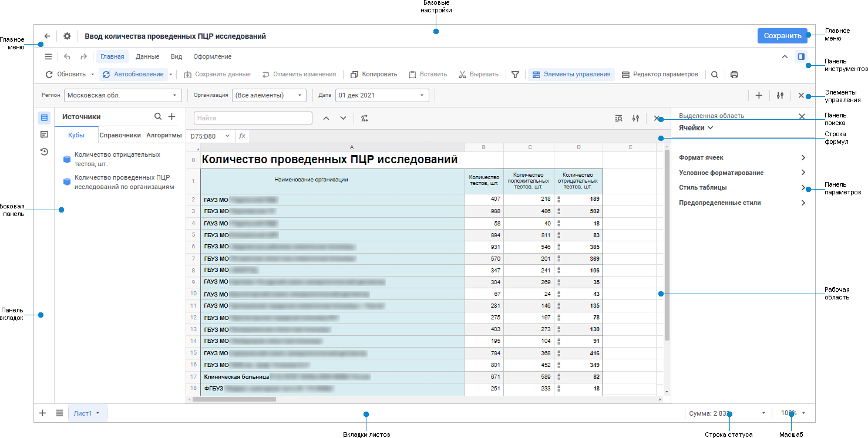Jump to the next search result
This screenshot has height=438, width=868.
click(x=344, y=118)
